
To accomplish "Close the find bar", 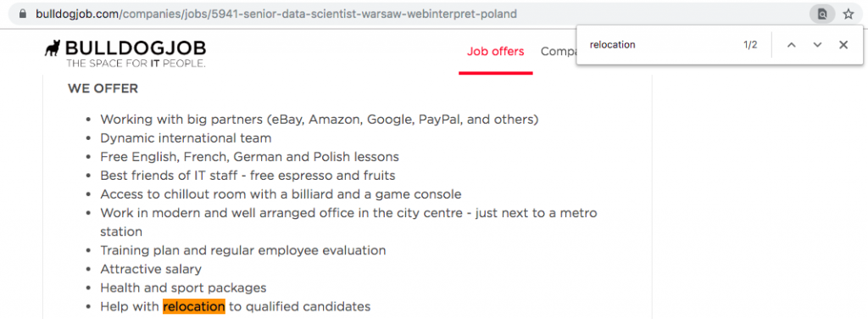I will [x=843, y=45].
